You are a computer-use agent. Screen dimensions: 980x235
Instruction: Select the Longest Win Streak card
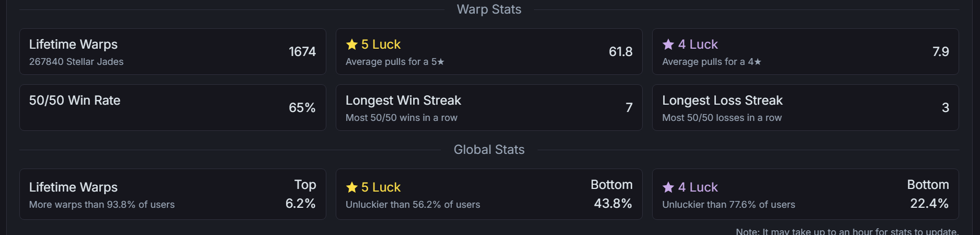pyautogui.click(x=489, y=107)
